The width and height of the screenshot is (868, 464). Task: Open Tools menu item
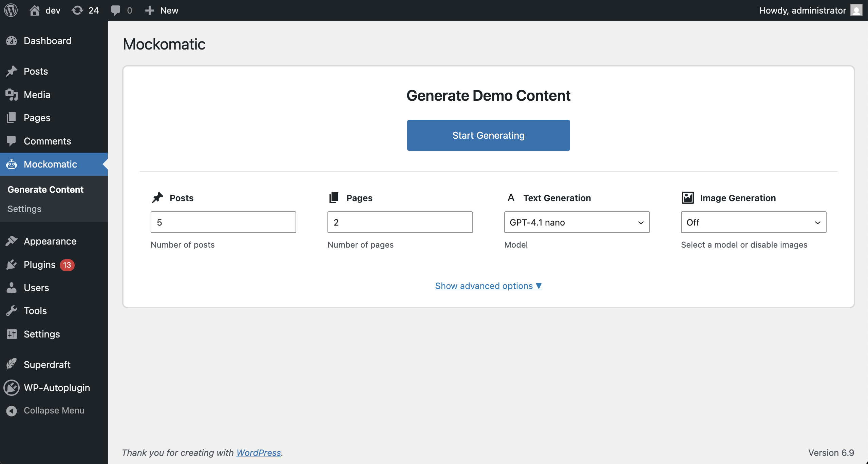click(54, 311)
